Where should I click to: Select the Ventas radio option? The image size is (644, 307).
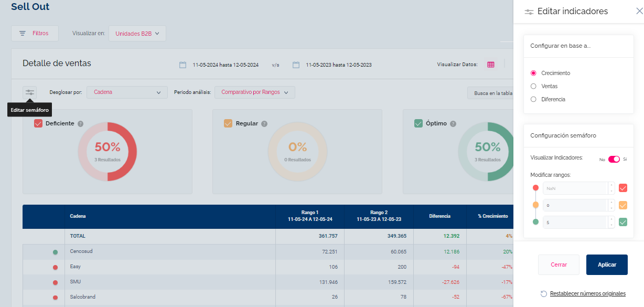click(534, 86)
